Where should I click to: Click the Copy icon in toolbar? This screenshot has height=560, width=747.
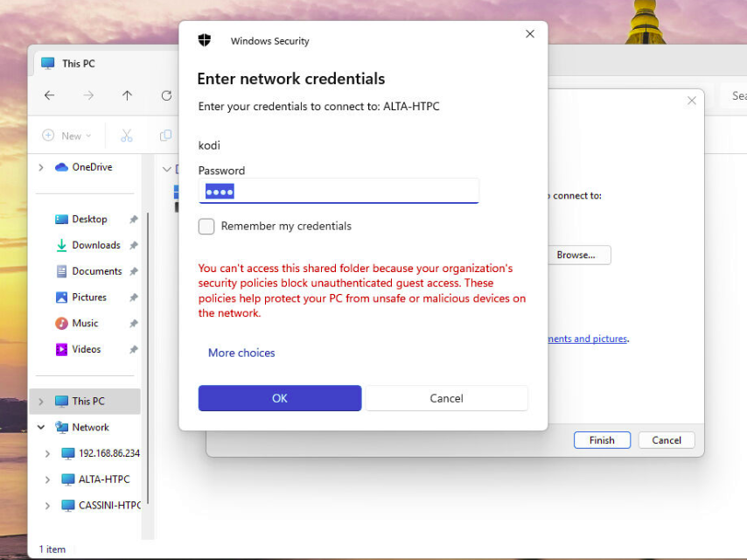165,136
